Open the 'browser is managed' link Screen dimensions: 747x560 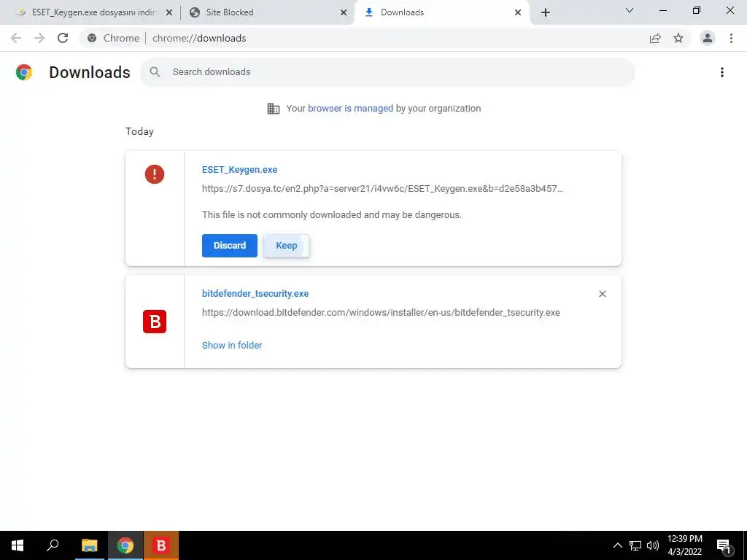351,109
